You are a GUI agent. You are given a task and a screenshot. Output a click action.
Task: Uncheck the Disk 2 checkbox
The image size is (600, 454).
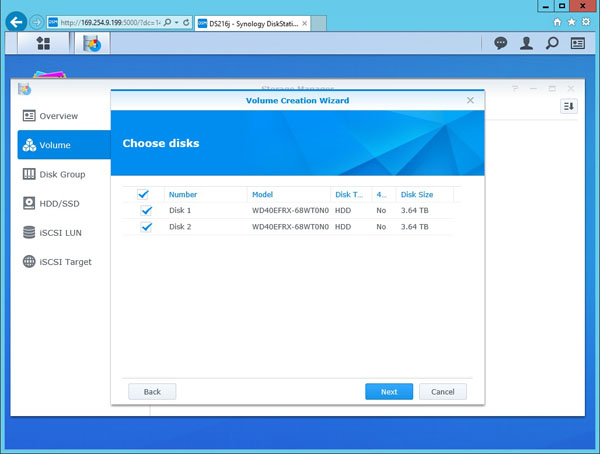147,227
